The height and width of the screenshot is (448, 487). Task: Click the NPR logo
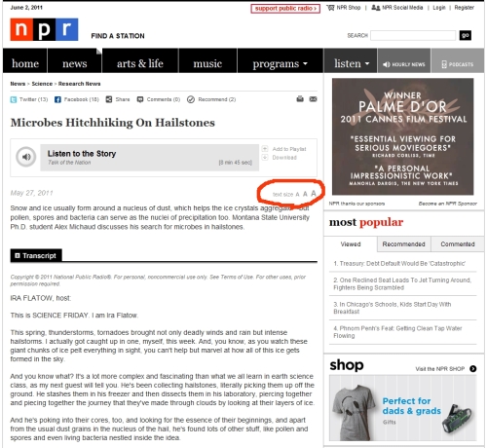pos(44,29)
